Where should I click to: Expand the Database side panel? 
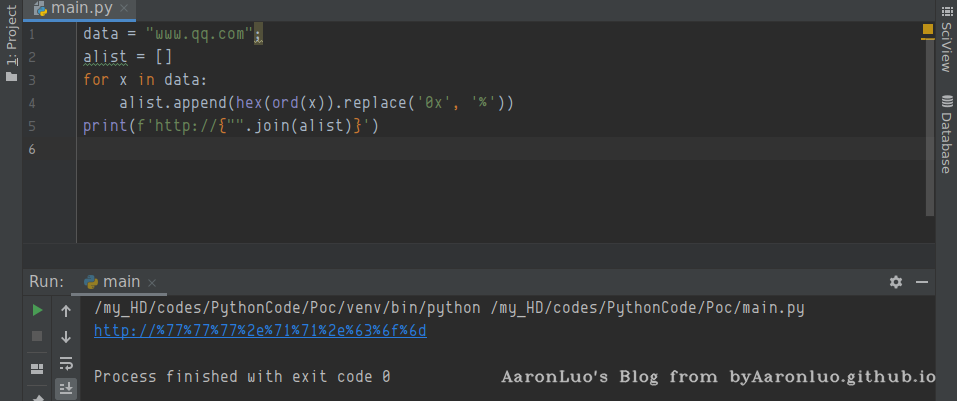(945, 135)
